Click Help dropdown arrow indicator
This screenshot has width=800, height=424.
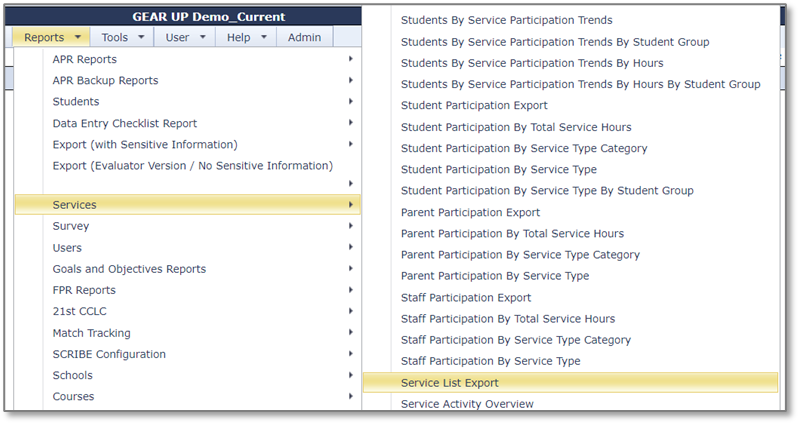pyautogui.click(x=264, y=37)
